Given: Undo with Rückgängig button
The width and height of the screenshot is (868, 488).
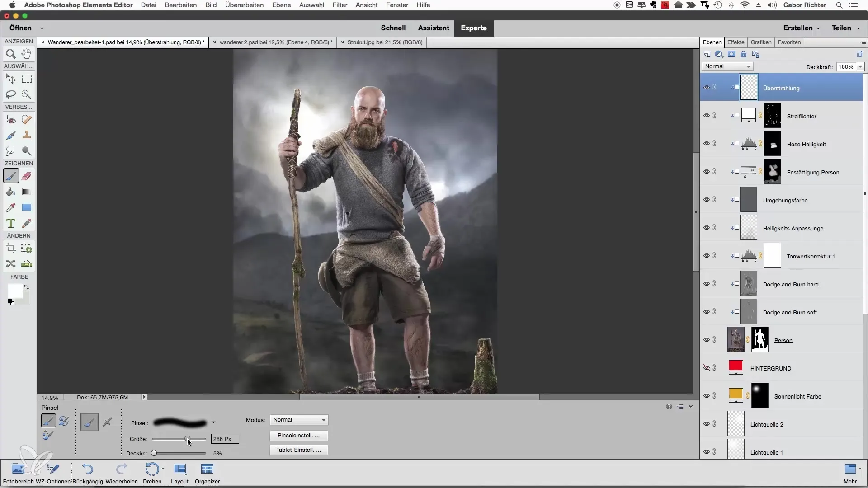Looking at the screenshot, I should pyautogui.click(x=88, y=473).
